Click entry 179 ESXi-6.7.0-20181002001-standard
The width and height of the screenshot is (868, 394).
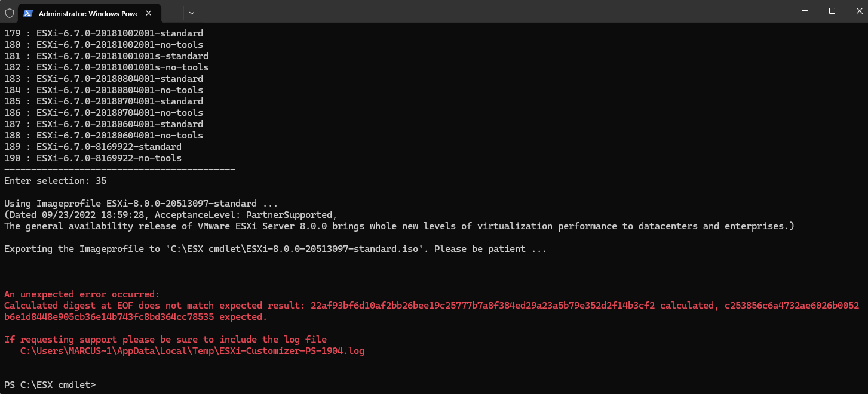103,33
